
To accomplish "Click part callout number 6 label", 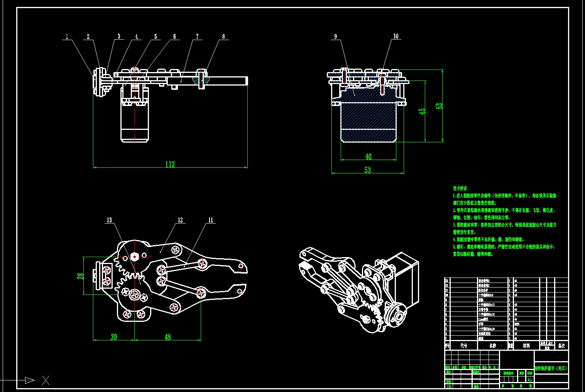I will (174, 37).
